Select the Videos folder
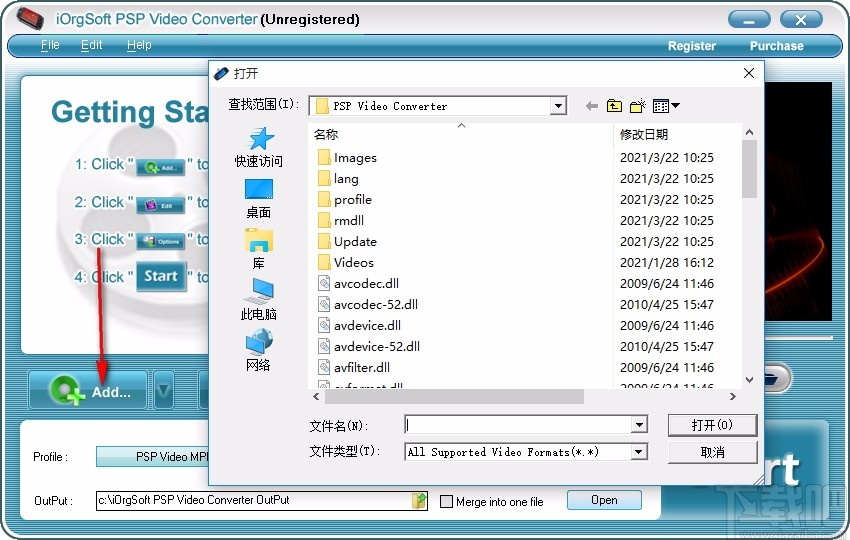 pos(346,262)
